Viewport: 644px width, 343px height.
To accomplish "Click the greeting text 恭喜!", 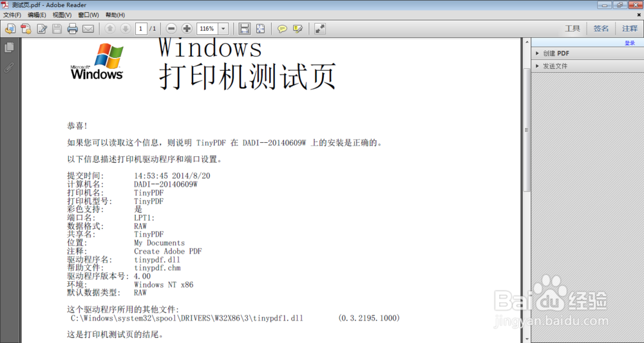I will click(x=77, y=126).
